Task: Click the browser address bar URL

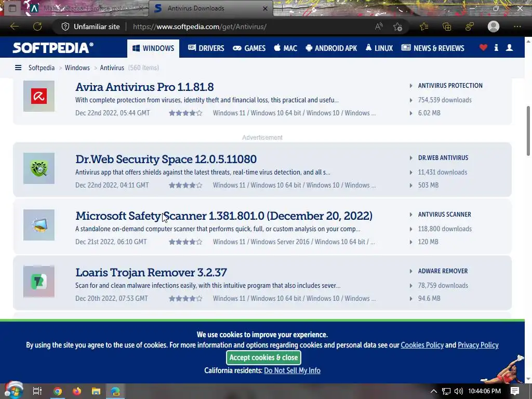Action: click(200, 26)
